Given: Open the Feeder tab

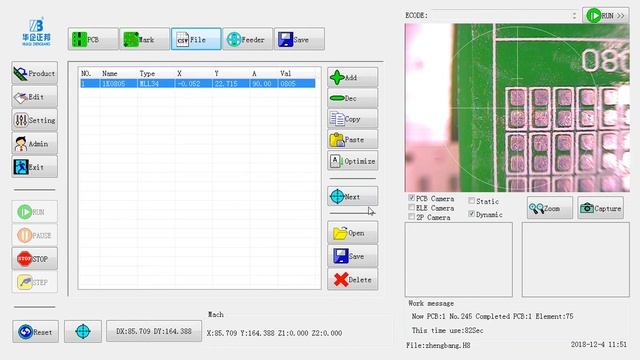Looking at the screenshot, I should [x=247, y=39].
